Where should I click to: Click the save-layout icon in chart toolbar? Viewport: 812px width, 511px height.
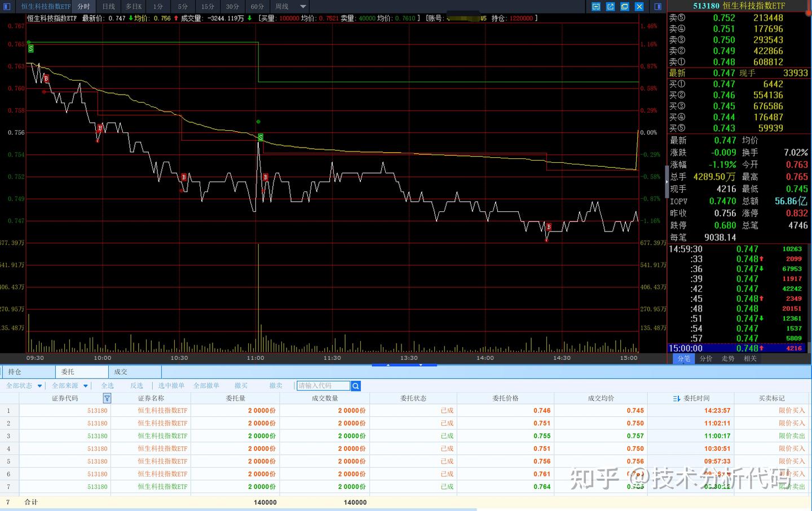[x=596, y=7]
